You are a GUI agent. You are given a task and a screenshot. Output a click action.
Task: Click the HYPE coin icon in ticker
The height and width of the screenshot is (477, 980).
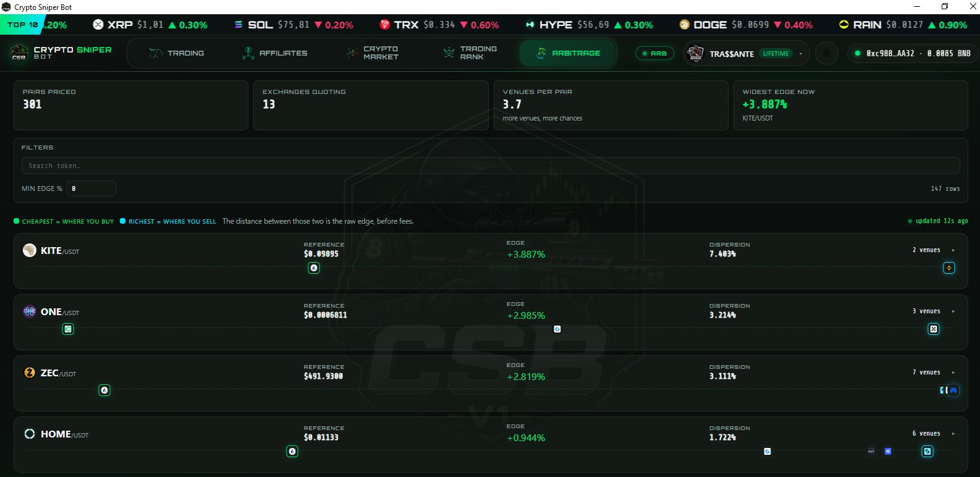click(530, 25)
